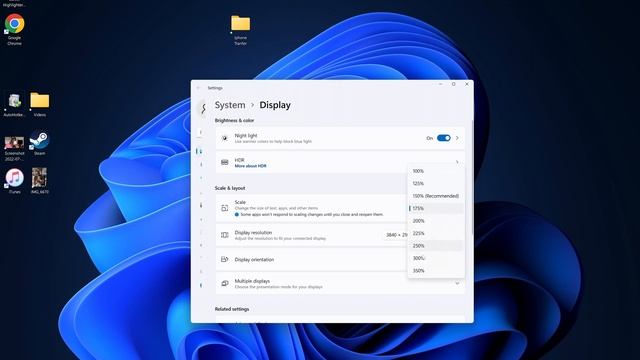The height and width of the screenshot is (360, 640).
Task: Maximize the Settings window
Action: click(x=453, y=84)
